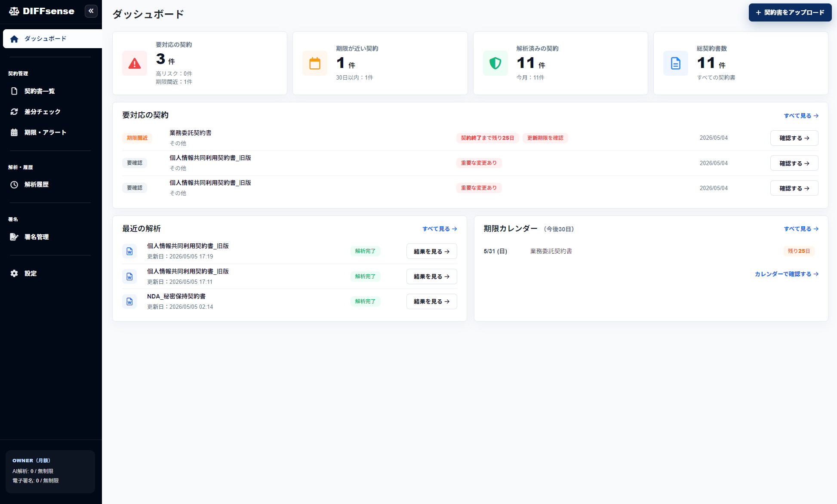837x504 pixels.
Task: Click blue document icon in 総契約書数 card
Action: [676, 63]
